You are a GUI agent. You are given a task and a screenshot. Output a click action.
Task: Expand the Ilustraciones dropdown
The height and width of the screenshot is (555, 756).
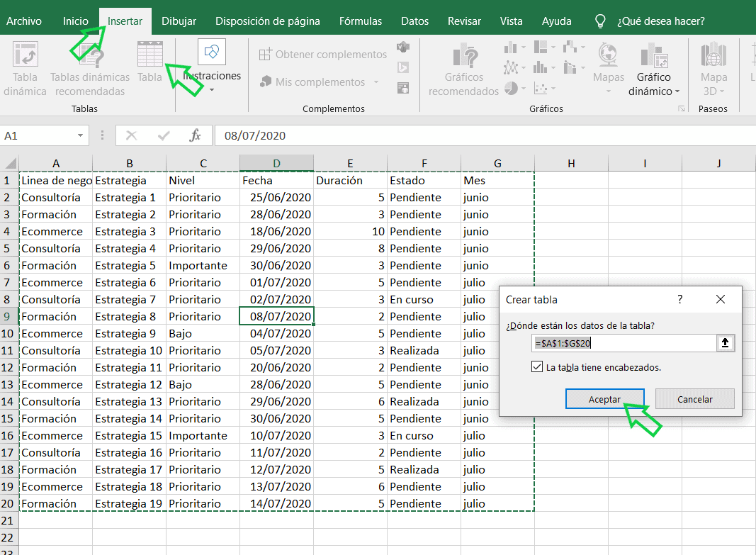(212, 90)
